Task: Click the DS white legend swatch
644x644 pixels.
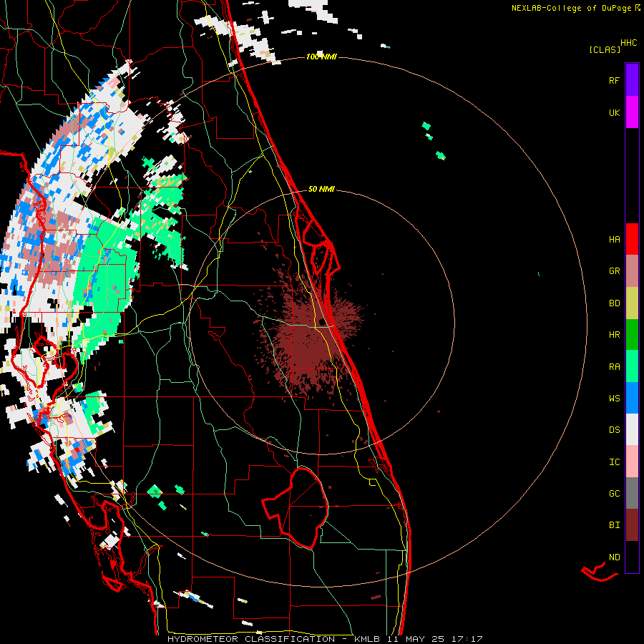Action: (x=632, y=430)
